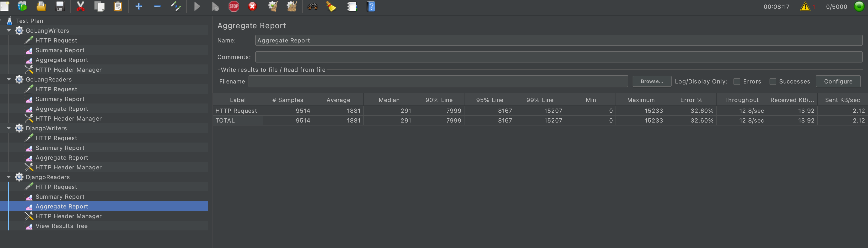This screenshot has width=868, height=248.
Task: Expand all tree nodes with plus icon
Action: [138, 6]
